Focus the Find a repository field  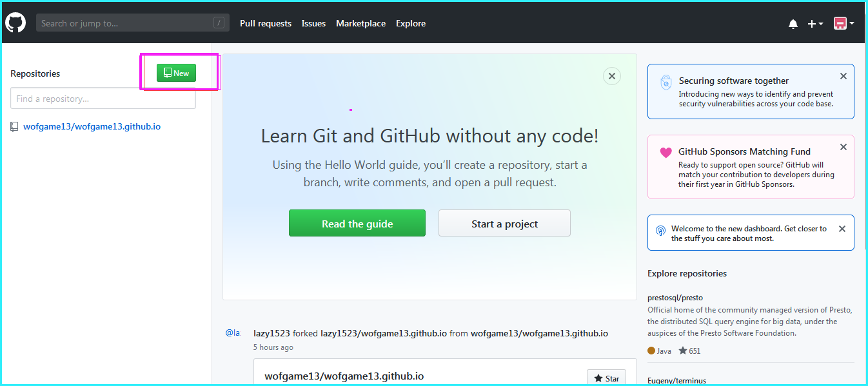[x=103, y=99]
